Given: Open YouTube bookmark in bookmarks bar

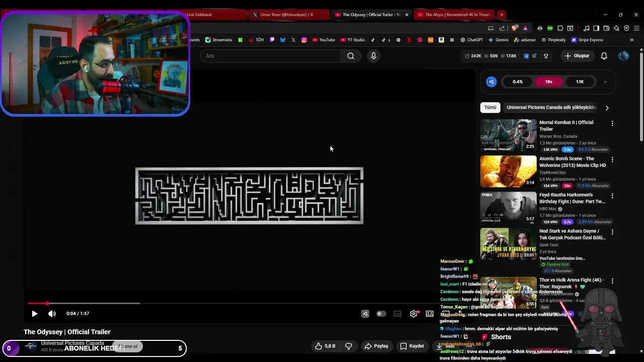Looking at the screenshot, I should click(x=324, y=40).
